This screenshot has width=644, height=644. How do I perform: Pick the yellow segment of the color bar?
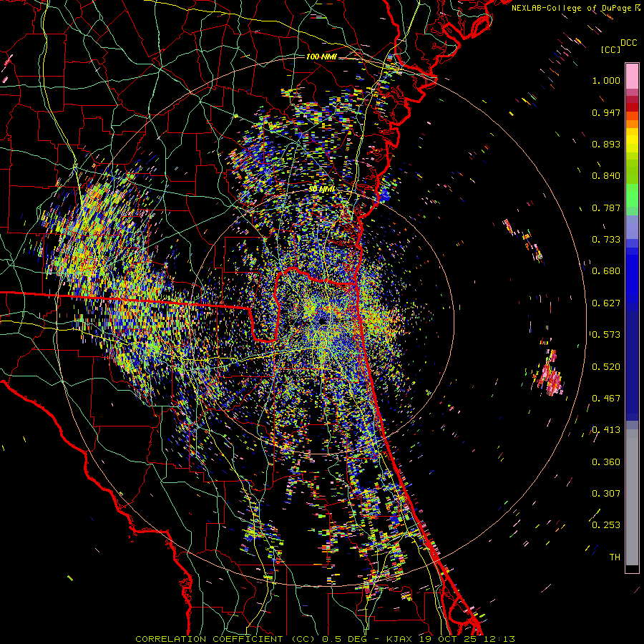[x=632, y=140]
